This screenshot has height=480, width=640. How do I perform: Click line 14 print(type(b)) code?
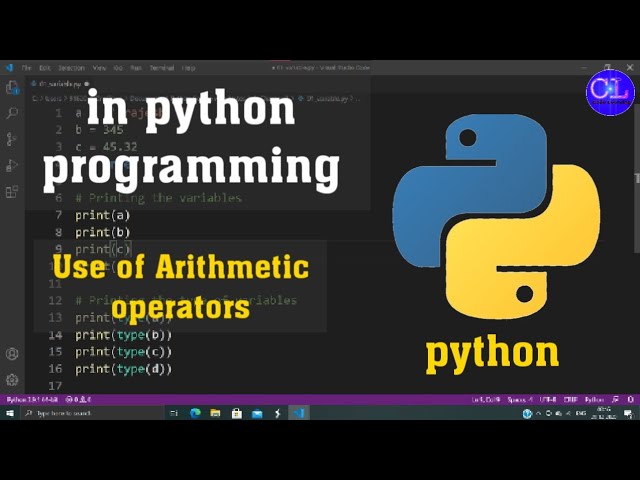(x=123, y=335)
